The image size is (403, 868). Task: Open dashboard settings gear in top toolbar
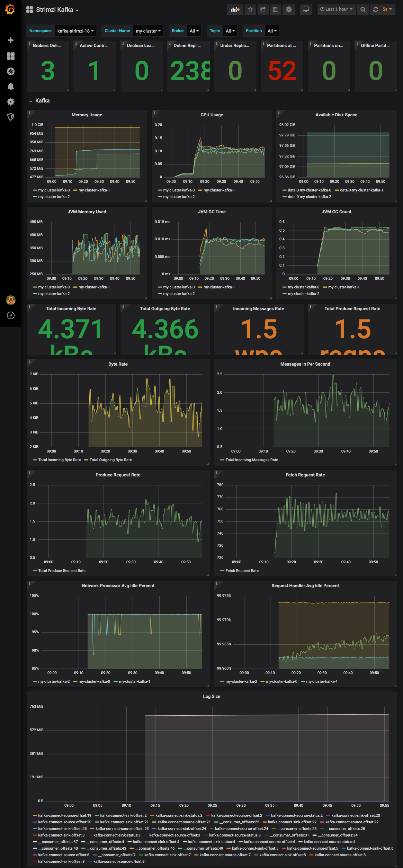pos(289,9)
